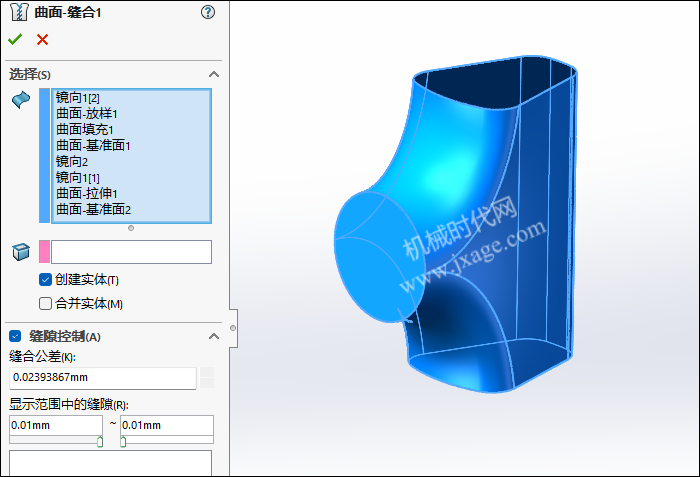
Task: Enable the 合并实体 checkbox
Action: point(45,304)
